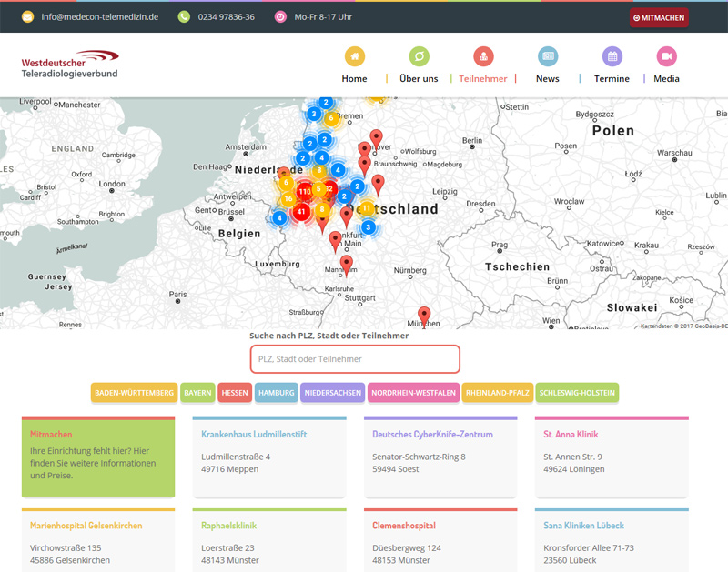Image resolution: width=728 pixels, height=572 pixels.
Task: Click the address text 23560 Lübeck
Action: (570, 560)
